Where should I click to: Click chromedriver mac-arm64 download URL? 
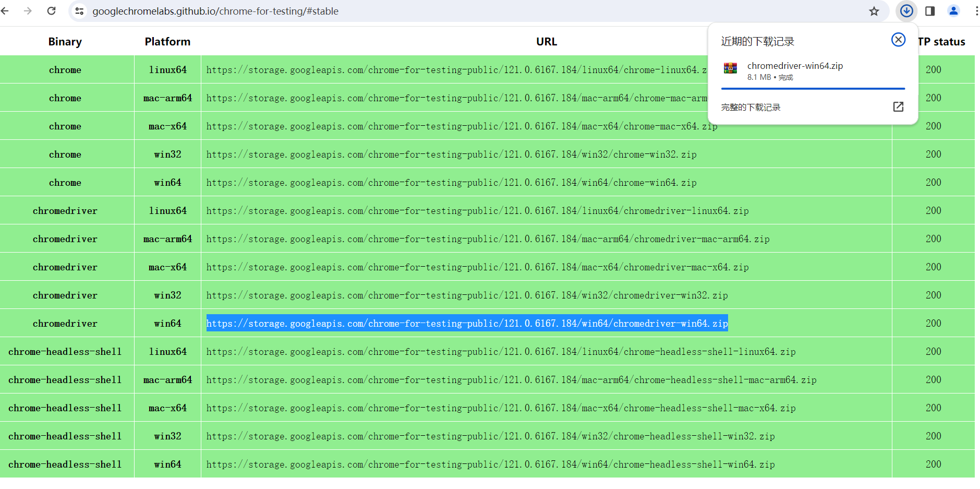pos(488,239)
